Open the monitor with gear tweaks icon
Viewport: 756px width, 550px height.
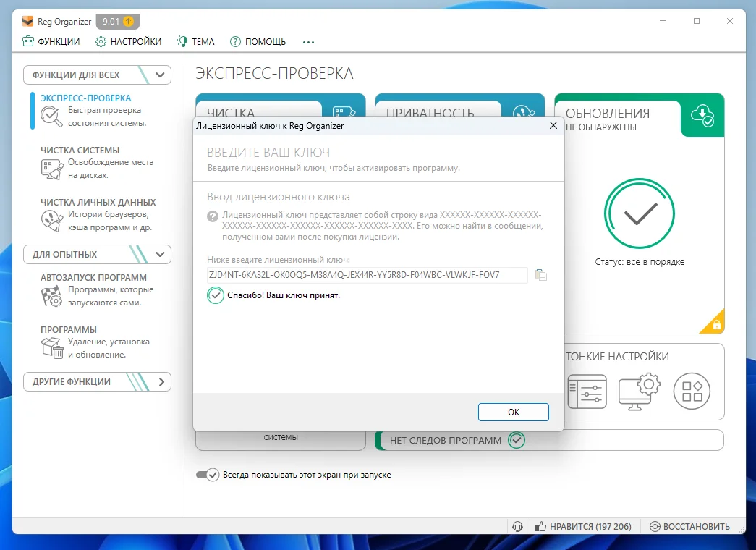point(640,392)
